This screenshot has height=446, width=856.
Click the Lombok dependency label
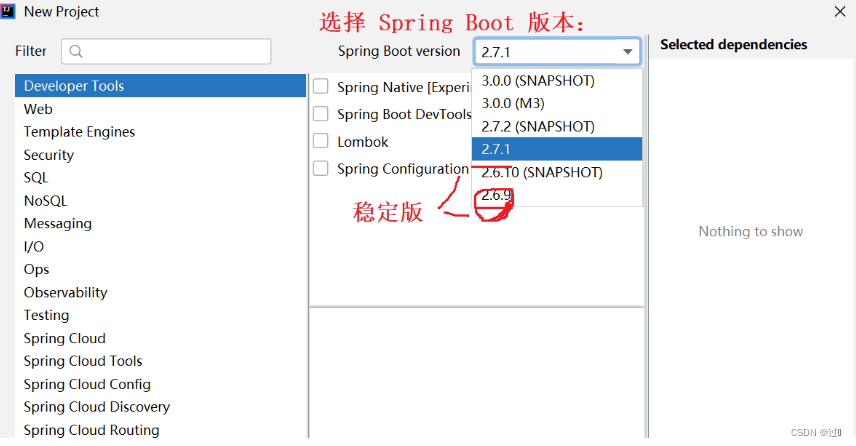[x=362, y=142]
